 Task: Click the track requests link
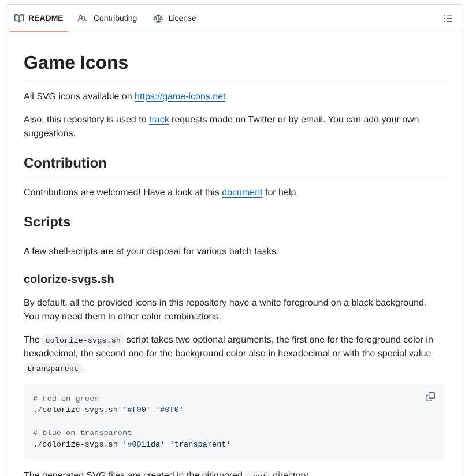coord(159,120)
